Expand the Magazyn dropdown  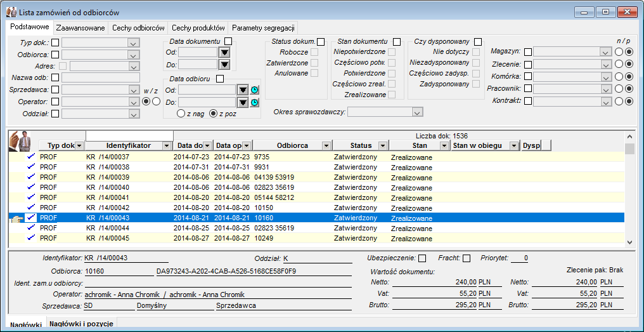pos(605,52)
